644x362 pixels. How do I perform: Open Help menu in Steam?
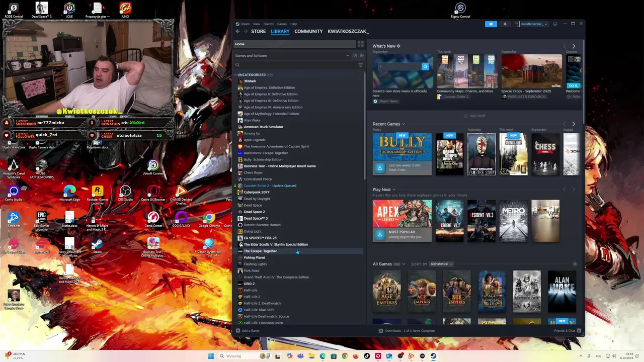[x=293, y=24]
